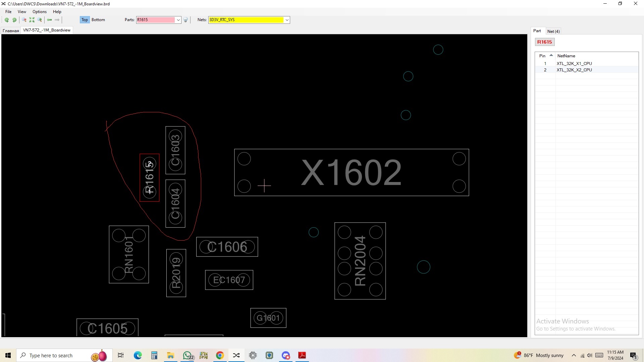Click the red R1615 part label

coord(544,42)
